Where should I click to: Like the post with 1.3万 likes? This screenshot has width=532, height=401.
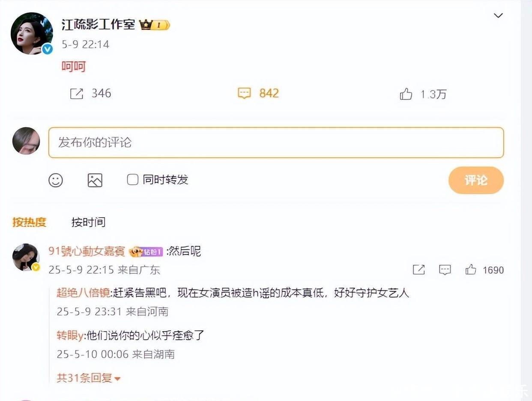click(406, 94)
